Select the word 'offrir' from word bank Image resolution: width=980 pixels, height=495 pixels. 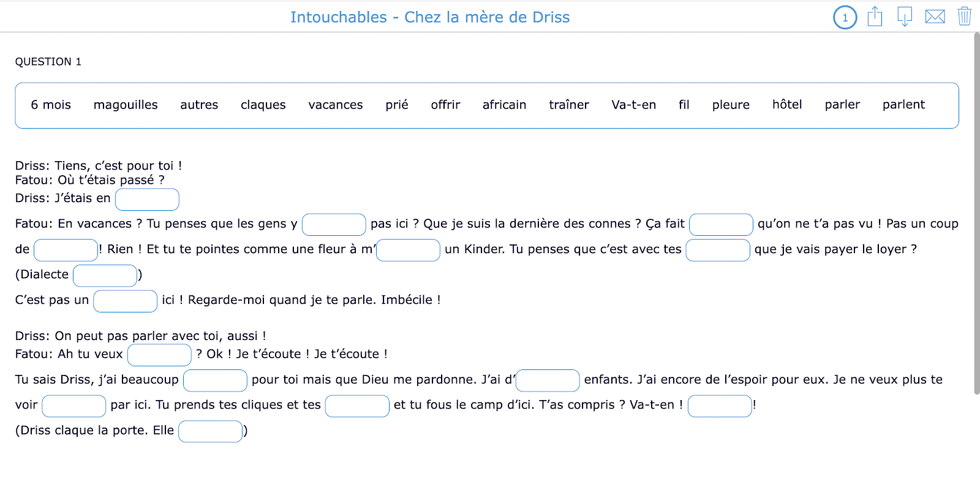[x=445, y=105]
